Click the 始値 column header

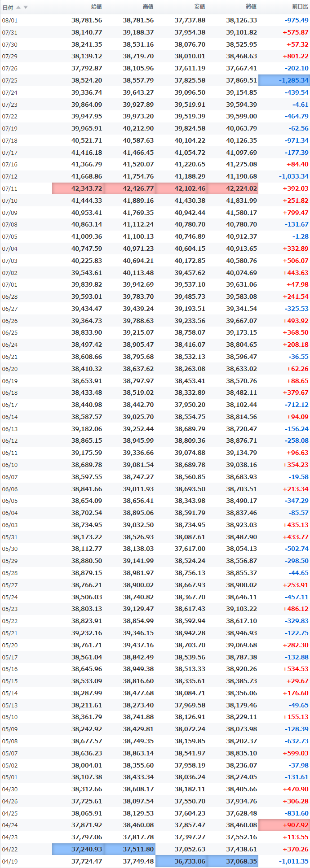pyautogui.click(x=96, y=7)
